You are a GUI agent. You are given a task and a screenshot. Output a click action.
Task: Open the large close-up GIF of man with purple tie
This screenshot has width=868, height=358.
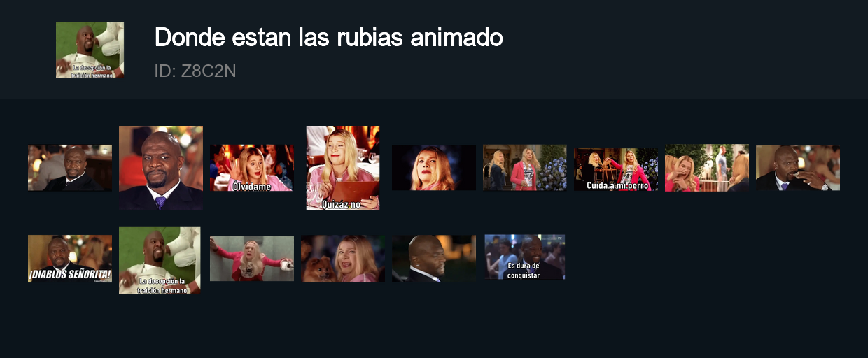tap(161, 168)
